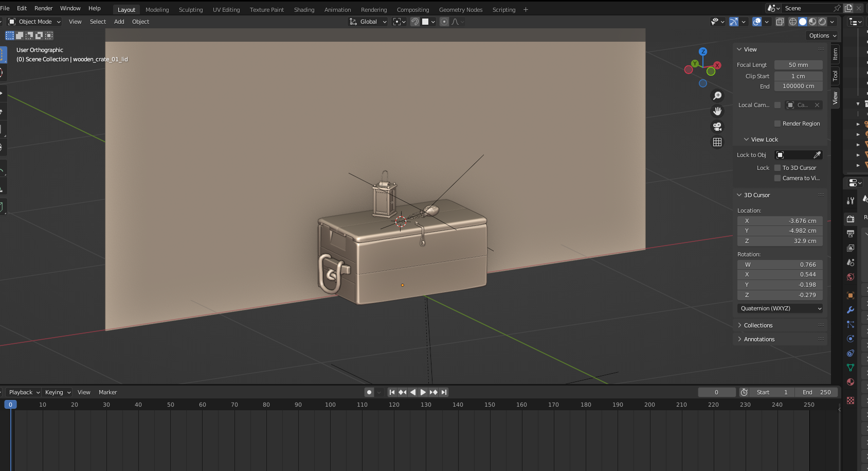
Task: Click the 3D Cursor X location field
Action: point(780,221)
